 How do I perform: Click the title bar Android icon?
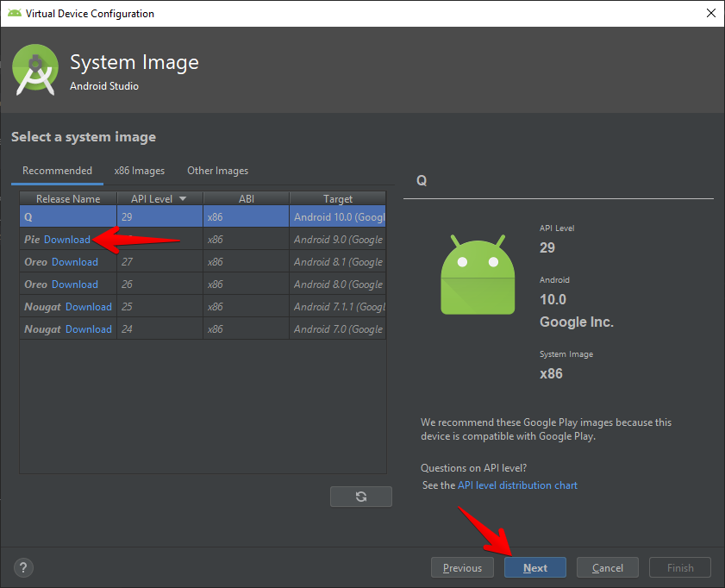(14, 13)
